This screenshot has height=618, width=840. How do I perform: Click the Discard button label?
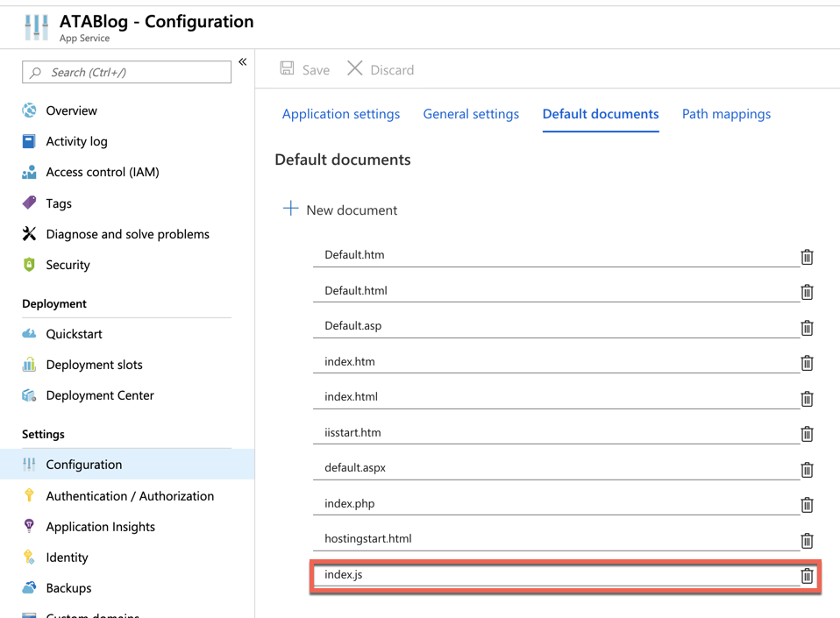tap(392, 70)
